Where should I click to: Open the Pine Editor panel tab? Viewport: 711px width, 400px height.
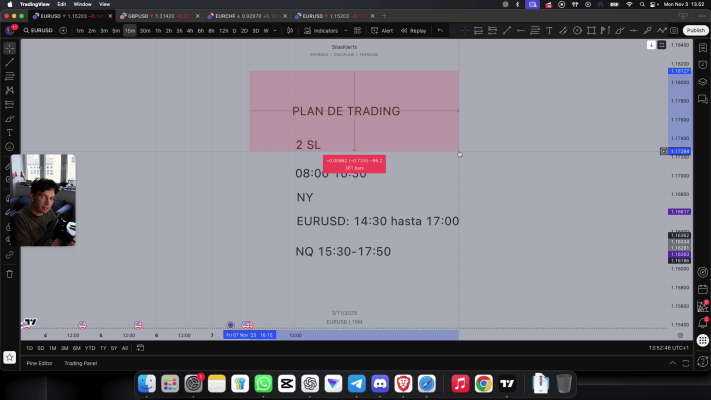pos(40,363)
